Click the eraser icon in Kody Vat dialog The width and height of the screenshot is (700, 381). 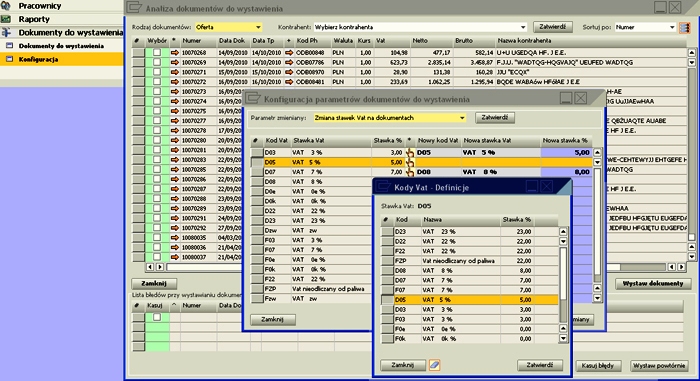(434, 365)
